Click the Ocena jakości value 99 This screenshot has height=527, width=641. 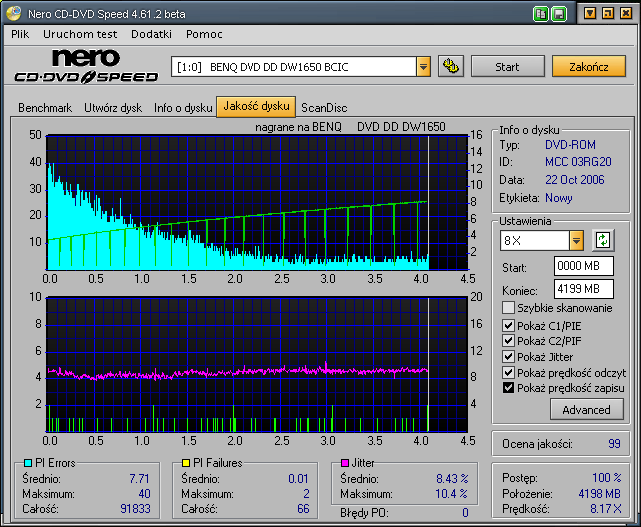click(614, 444)
